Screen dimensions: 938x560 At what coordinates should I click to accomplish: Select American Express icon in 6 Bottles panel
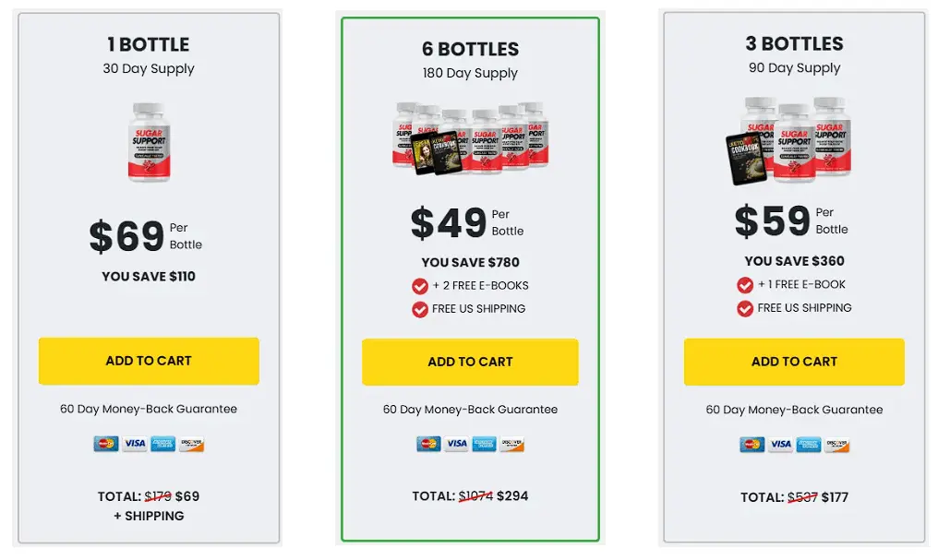tap(485, 444)
